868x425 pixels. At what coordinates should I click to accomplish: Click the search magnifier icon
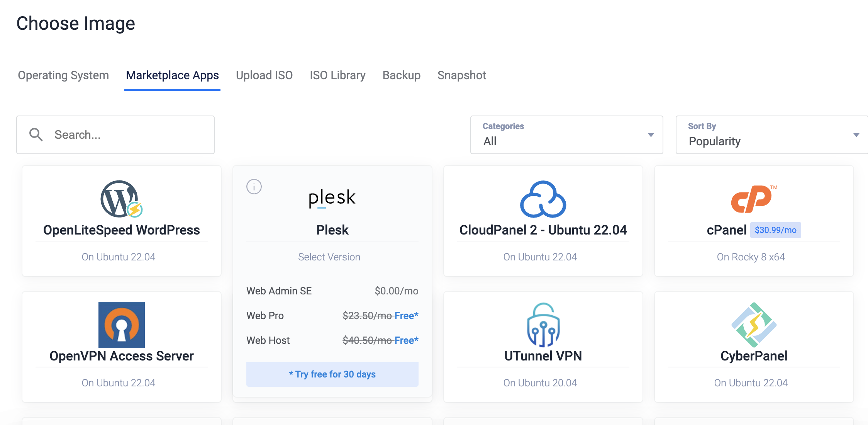(36, 135)
